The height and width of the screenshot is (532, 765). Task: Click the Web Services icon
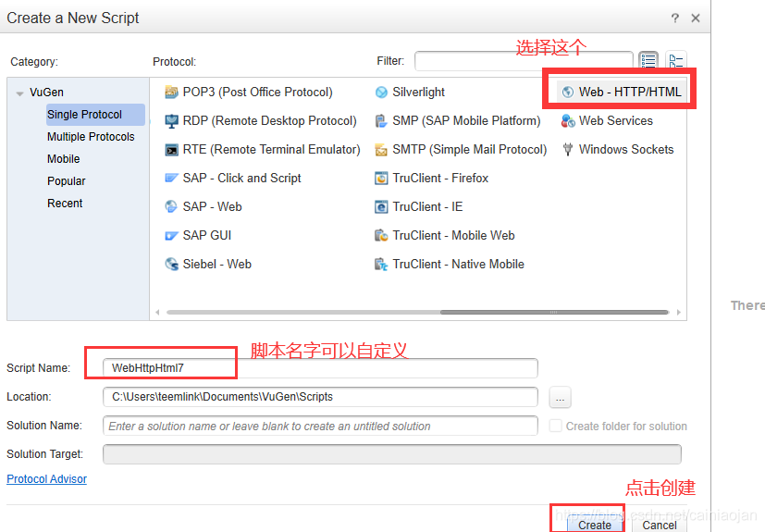tap(567, 121)
